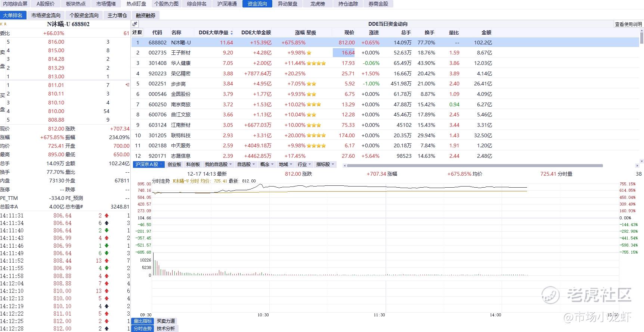The width and height of the screenshot is (644, 332).
Task: Click the horizontal scrollbar under the stock table
Action: point(475,166)
